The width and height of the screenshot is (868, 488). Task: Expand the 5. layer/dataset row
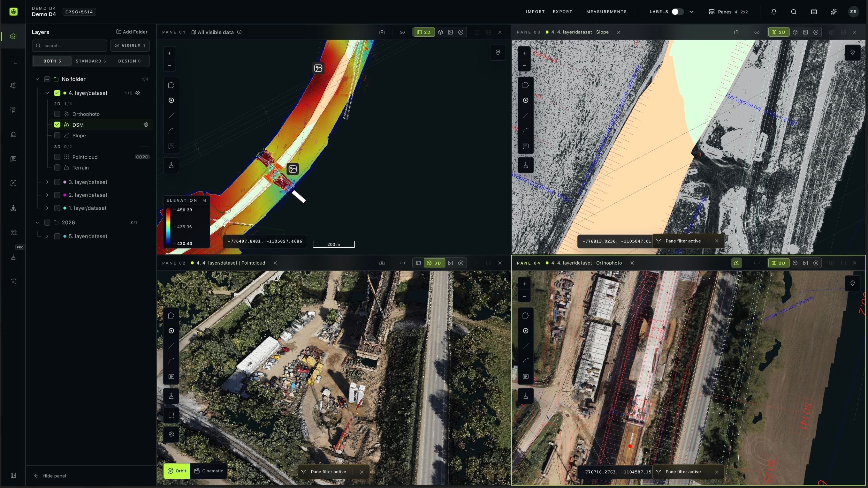click(47, 236)
